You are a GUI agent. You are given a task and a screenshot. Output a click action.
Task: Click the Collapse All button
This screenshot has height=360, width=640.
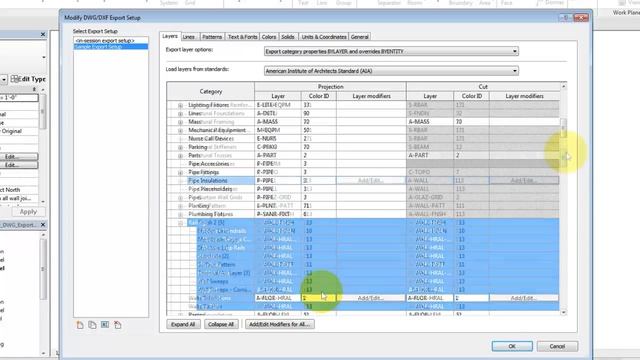click(x=221, y=324)
